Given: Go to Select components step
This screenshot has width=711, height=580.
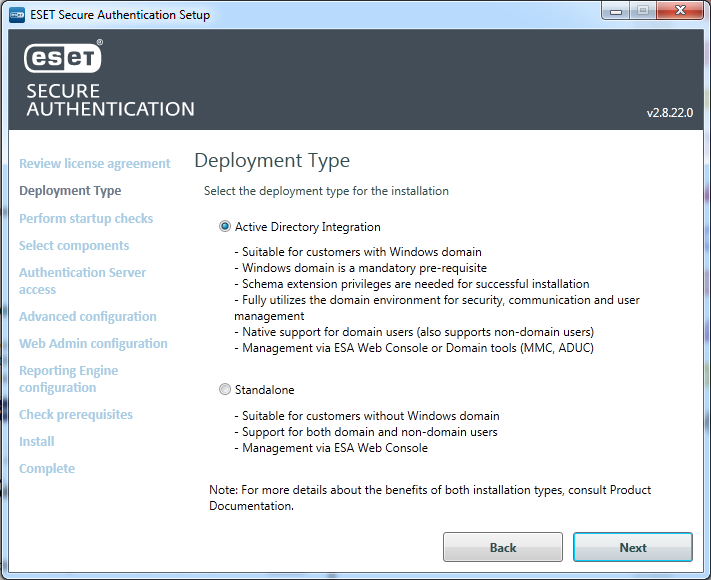Looking at the screenshot, I should click(74, 245).
